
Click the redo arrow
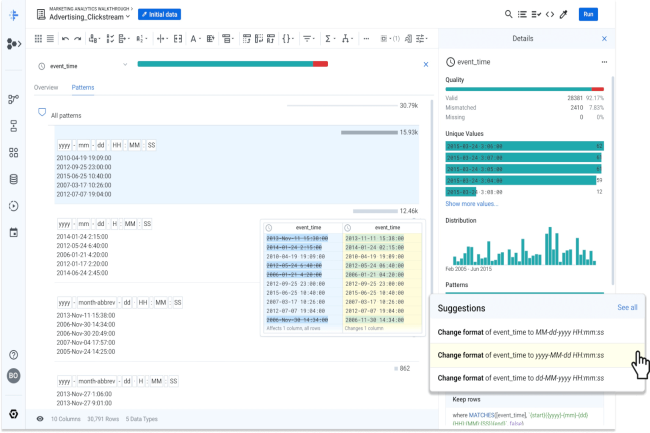point(78,39)
